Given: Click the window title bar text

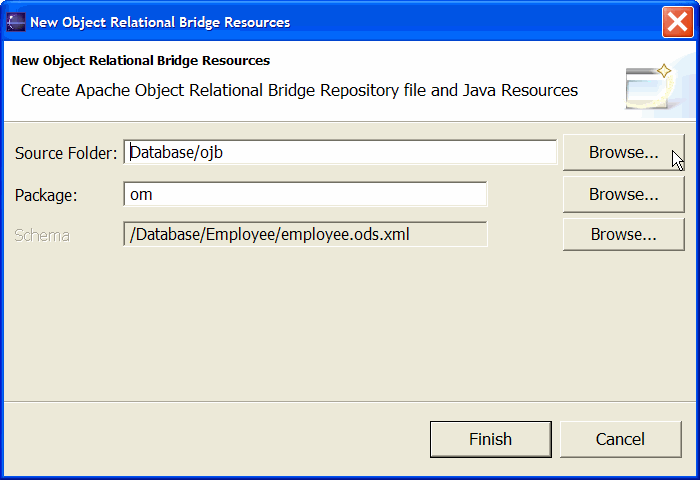Looking at the screenshot, I should pyautogui.click(x=160, y=22).
